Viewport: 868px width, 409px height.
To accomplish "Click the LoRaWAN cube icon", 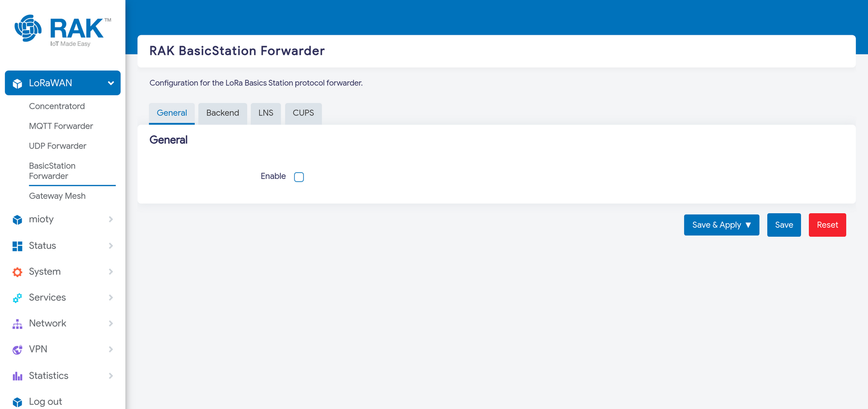I will 18,84.
